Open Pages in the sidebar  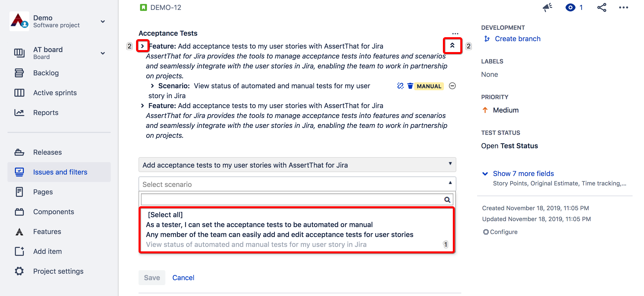click(43, 192)
